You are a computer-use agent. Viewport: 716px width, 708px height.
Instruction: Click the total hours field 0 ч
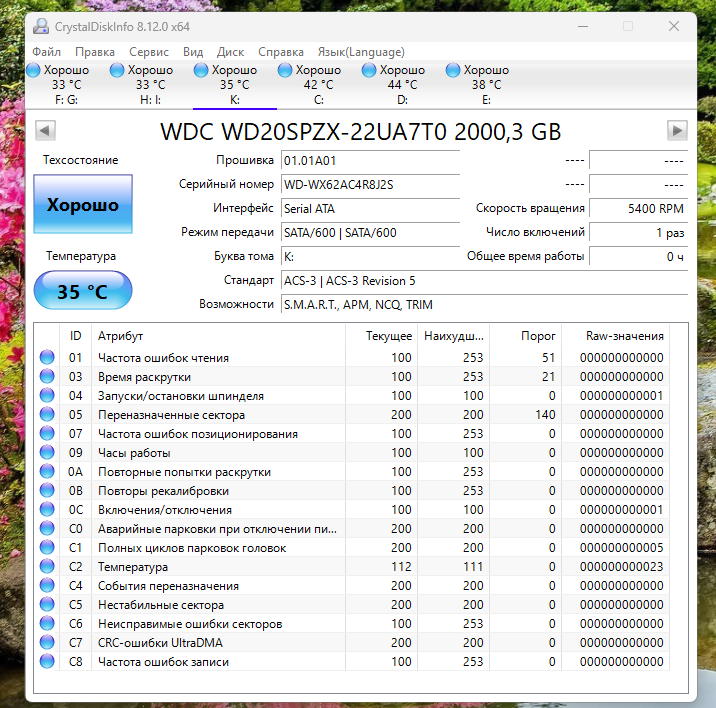pos(638,257)
